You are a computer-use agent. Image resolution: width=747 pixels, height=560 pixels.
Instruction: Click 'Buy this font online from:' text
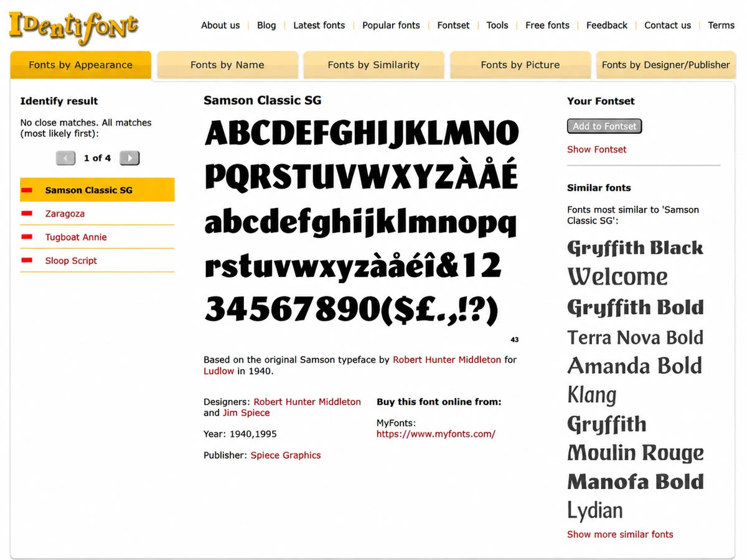[439, 402]
